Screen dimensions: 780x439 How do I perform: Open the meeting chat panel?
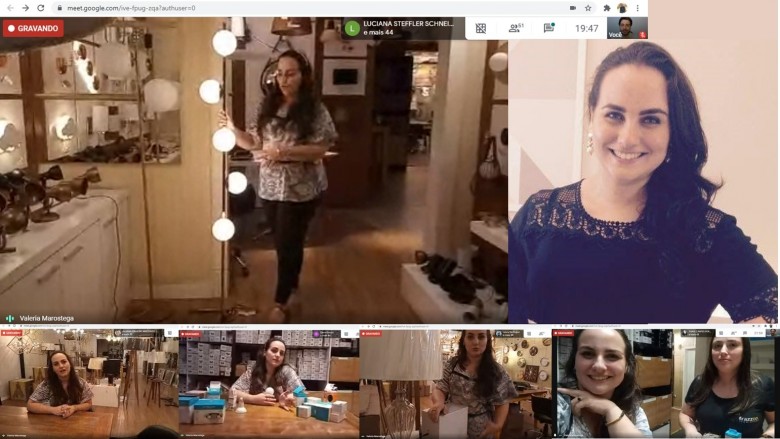tap(549, 28)
